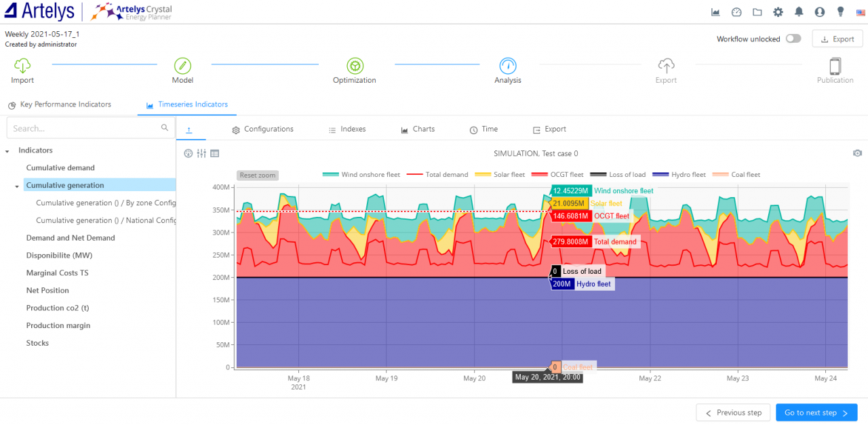Show notifications with the bell icon
Image resolution: width=868 pixels, height=425 pixels.
coord(799,12)
